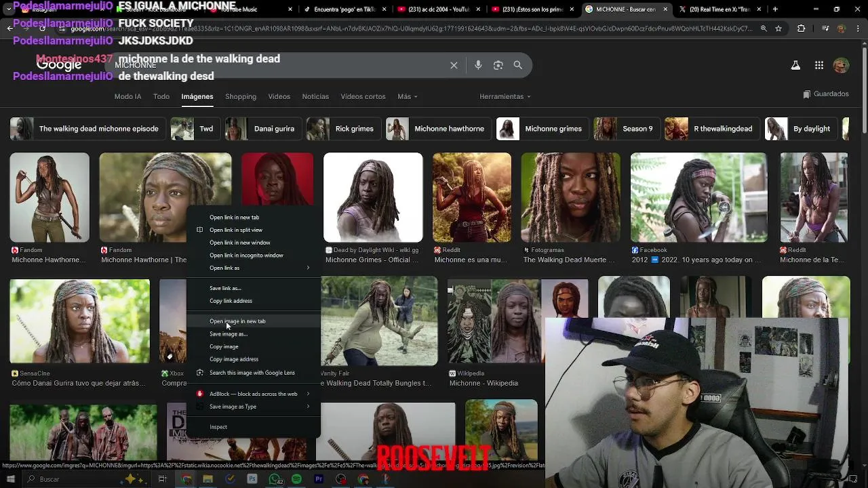Viewport: 868px width, 488px height.
Task: Switch to Videos cortos tab
Action: [x=363, y=96]
